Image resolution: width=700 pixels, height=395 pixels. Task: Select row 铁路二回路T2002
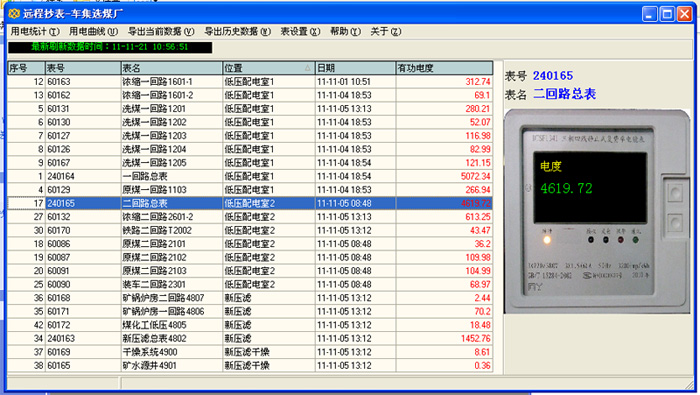click(x=250, y=230)
